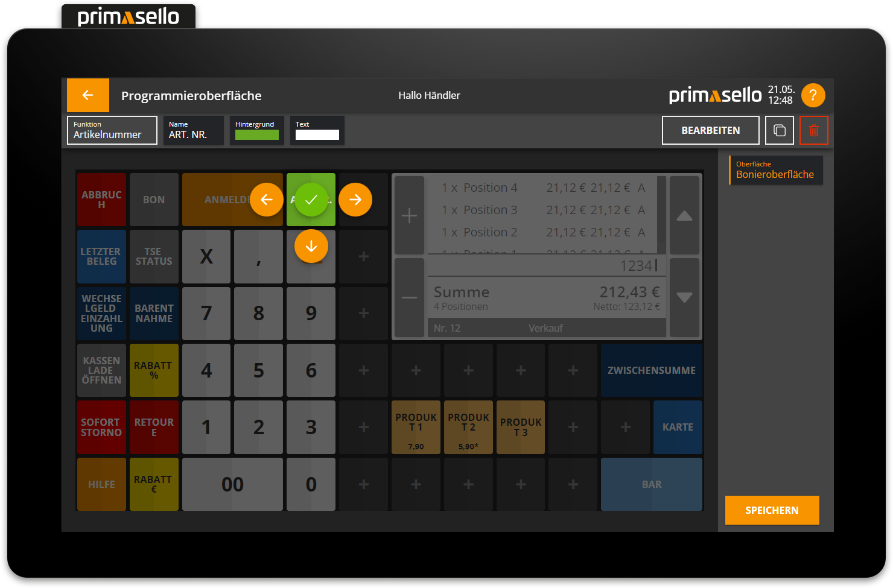The width and height of the screenshot is (893, 588).
Task: Open the Funktion Artikelnummer selector
Action: 112,130
